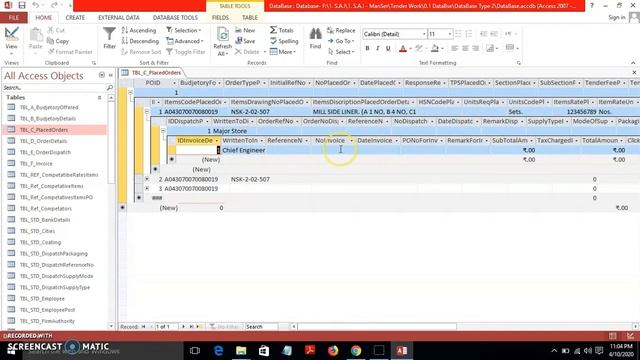The width and height of the screenshot is (640, 360).
Task: Collapse the POID 1 record subdatasheet
Action: click(x=130, y=93)
